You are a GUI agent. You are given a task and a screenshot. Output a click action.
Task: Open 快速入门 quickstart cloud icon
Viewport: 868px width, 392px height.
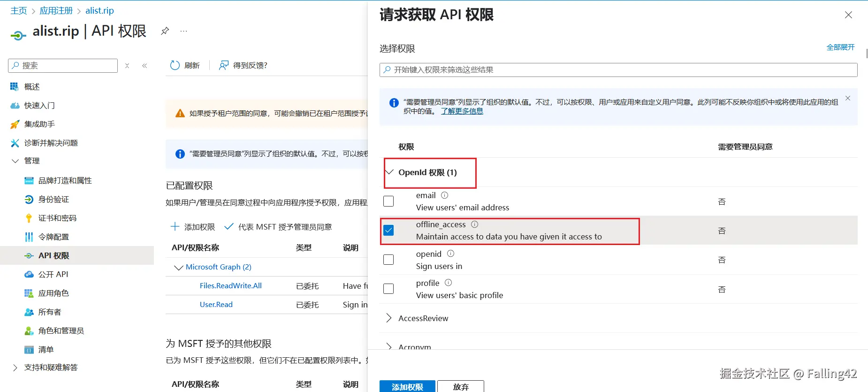(15, 105)
